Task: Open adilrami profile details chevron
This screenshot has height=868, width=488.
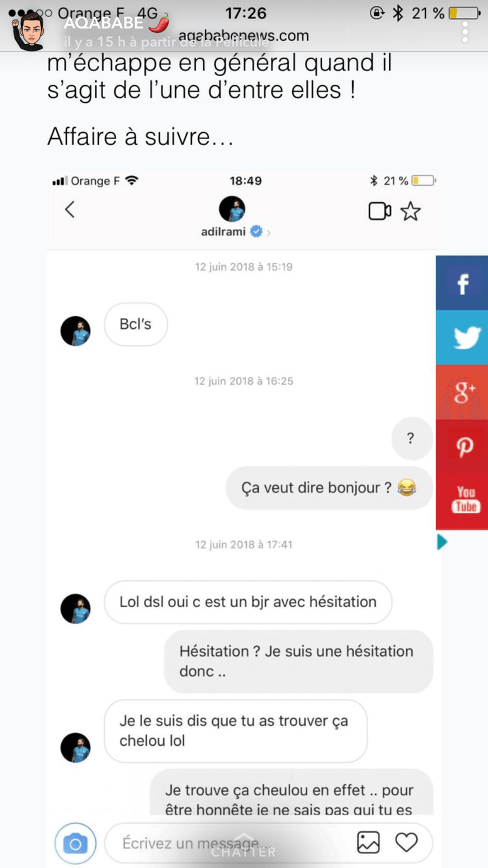Action: [269, 232]
